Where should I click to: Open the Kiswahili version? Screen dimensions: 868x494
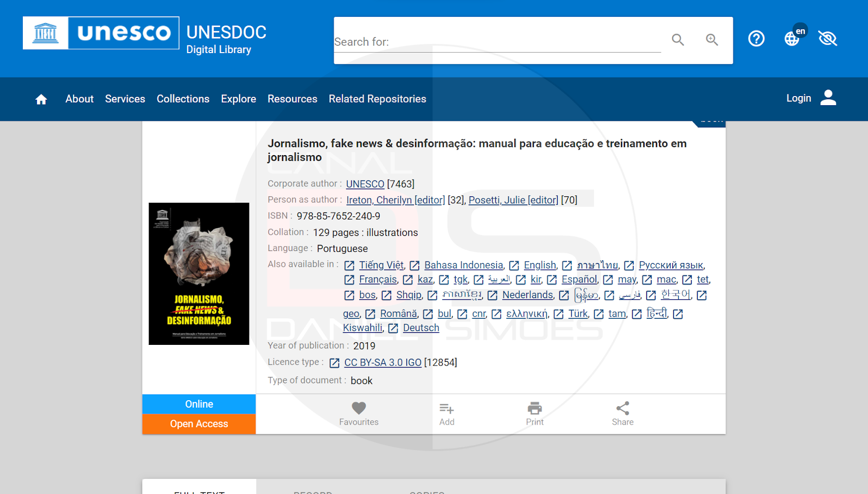tap(362, 328)
